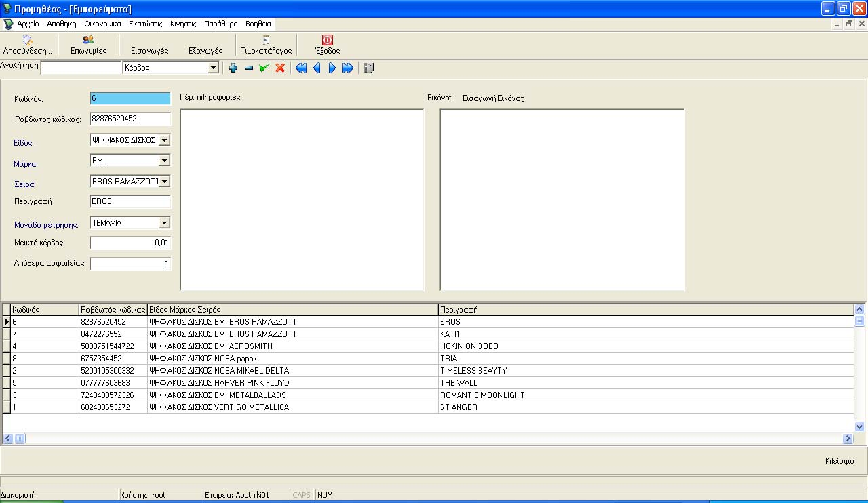Select the THE WALL row
This screenshot has width=868, height=503.
428,383
